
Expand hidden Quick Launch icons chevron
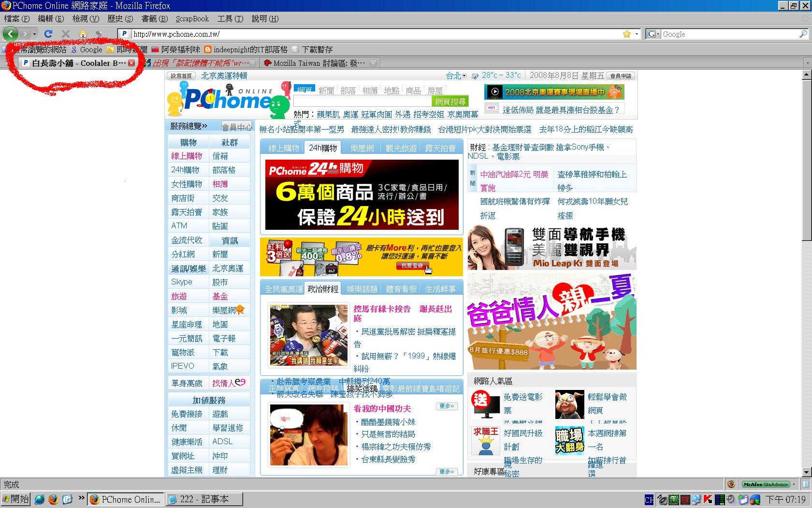point(81,498)
